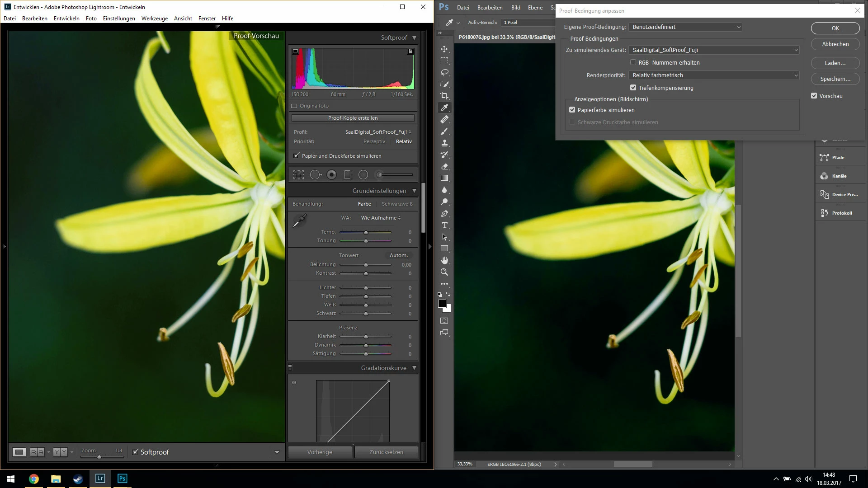This screenshot has width=868, height=488.
Task: Click the white balance eyedropper in Lightroom
Action: (x=299, y=221)
